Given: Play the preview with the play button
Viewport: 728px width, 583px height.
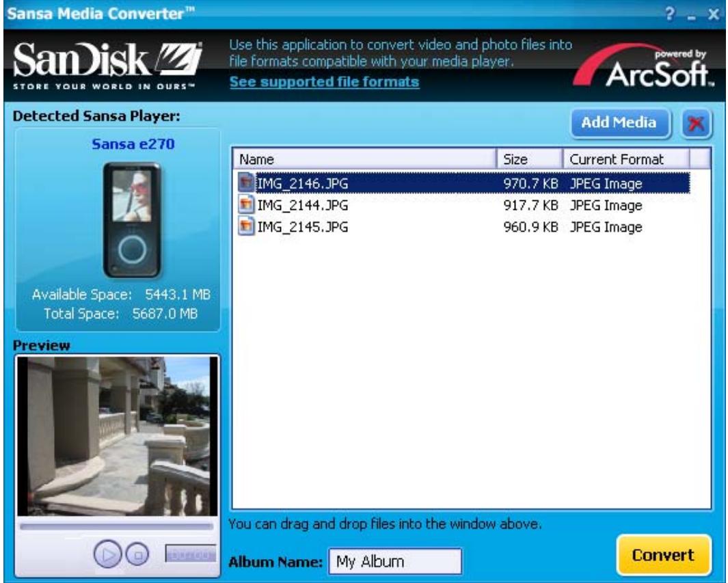Looking at the screenshot, I should [x=108, y=554].
